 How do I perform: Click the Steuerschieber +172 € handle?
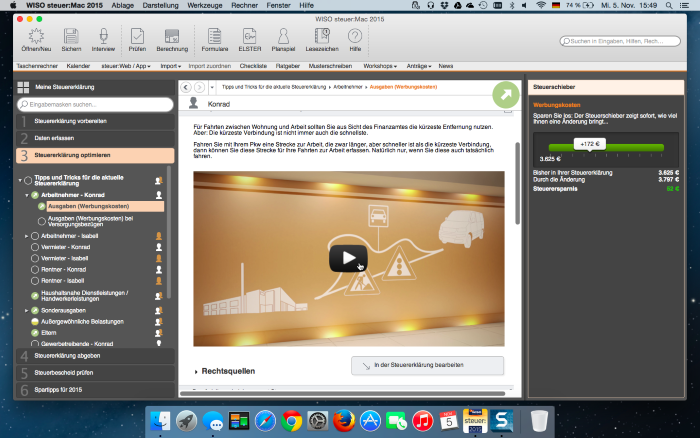590,144
